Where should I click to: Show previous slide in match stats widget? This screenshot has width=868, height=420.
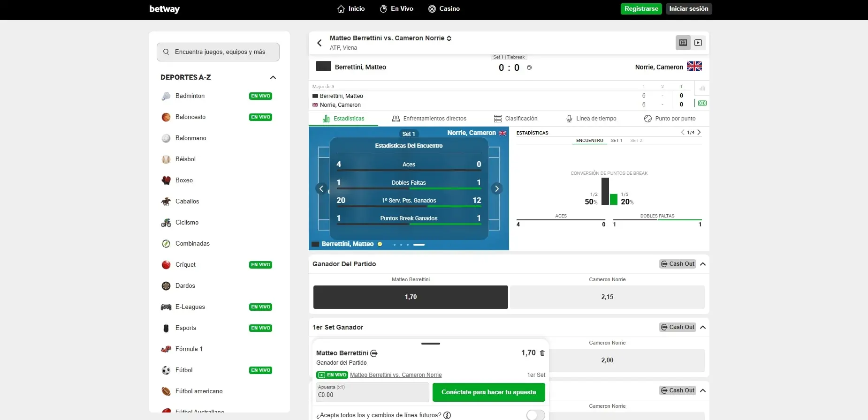[321, 188]
